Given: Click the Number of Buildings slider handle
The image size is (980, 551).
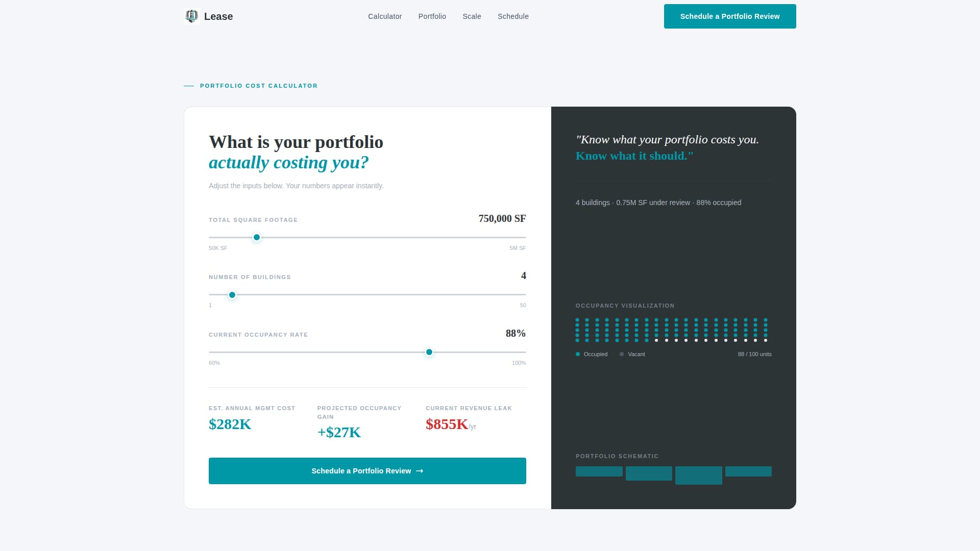Looking at the screenshot, I should (x=232, y=295).
